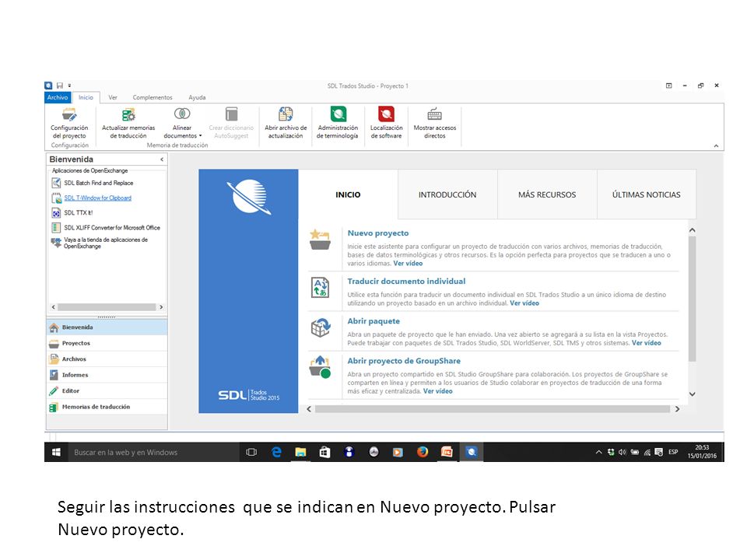
Task: Click the Buscar en la web search box
Action: [153, 452]
